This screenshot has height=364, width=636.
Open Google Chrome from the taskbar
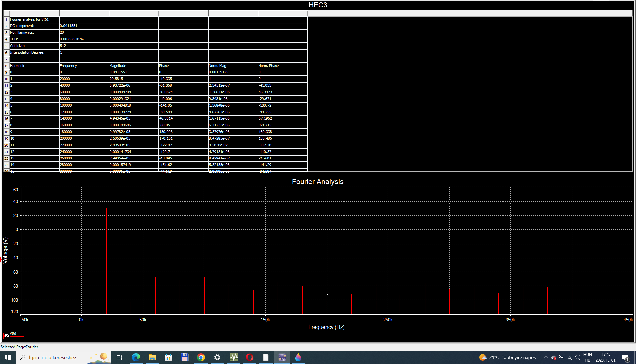point(201,357)
